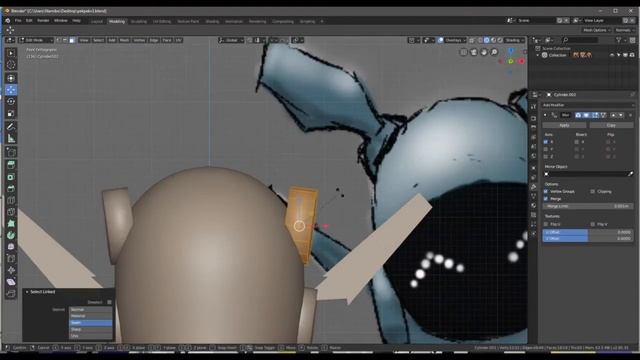The height and width of the screenshot is (360, 640).
Task: Select the Annotate pencil tool
Action: (11, 127)
